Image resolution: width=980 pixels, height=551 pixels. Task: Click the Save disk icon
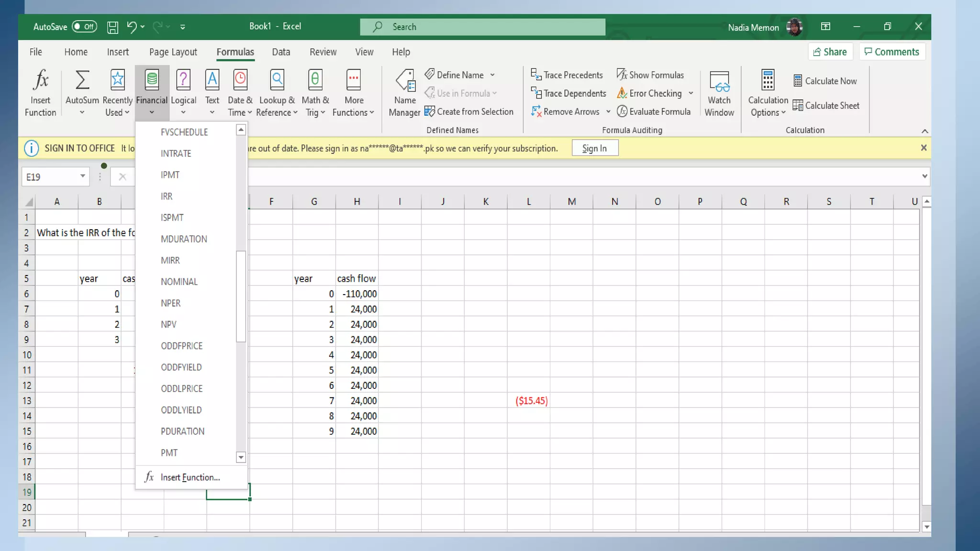click(x=112, y=27)
